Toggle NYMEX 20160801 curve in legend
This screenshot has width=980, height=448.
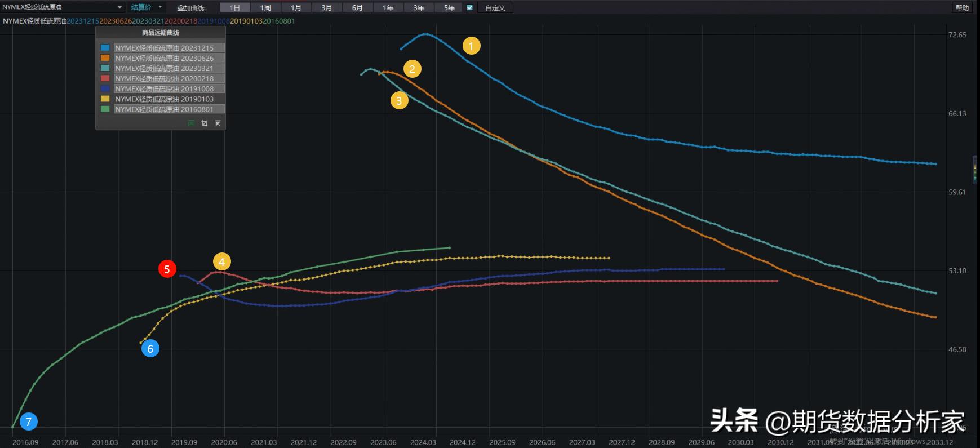pos(164,109)
